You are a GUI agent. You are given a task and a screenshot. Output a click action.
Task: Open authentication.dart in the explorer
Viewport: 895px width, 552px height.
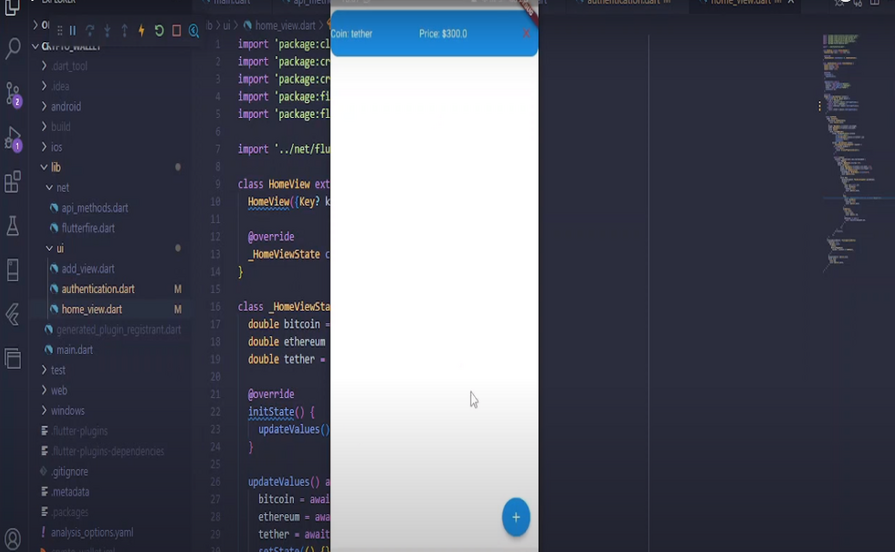[98, 289]
